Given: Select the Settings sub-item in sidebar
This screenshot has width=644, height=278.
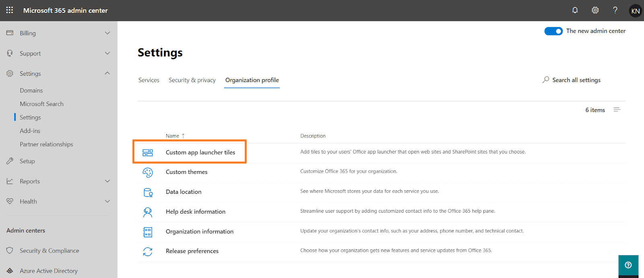Looking at the screenshot, I should pos(30,117).
